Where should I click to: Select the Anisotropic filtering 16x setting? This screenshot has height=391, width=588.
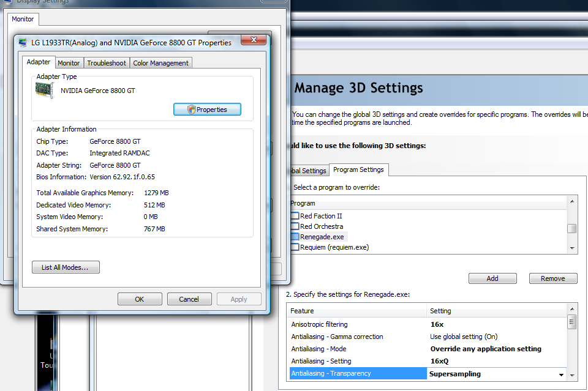point(437,324)
